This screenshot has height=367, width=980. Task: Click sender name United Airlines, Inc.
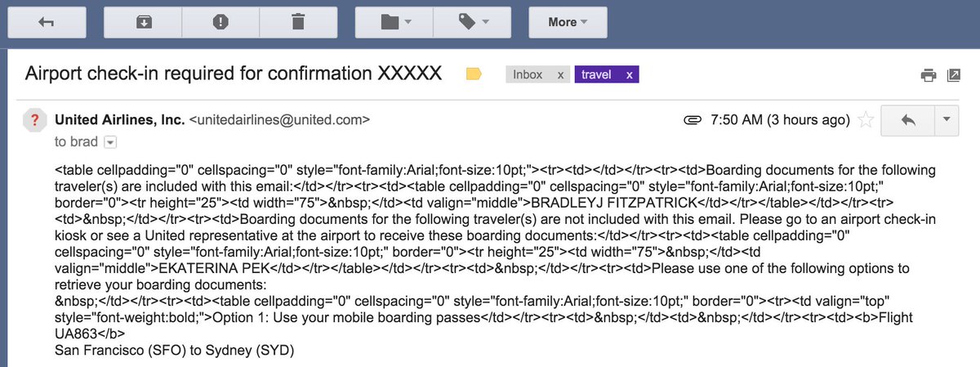point(119,120)
